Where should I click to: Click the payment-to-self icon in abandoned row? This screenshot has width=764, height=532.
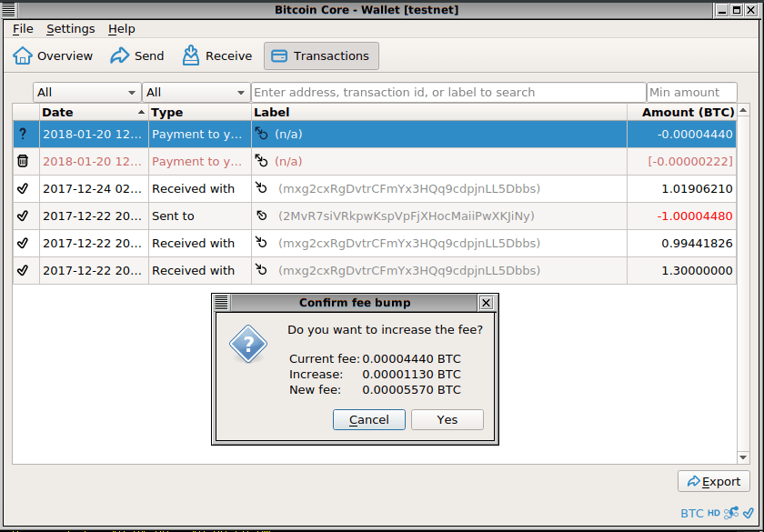pos(262,161)
